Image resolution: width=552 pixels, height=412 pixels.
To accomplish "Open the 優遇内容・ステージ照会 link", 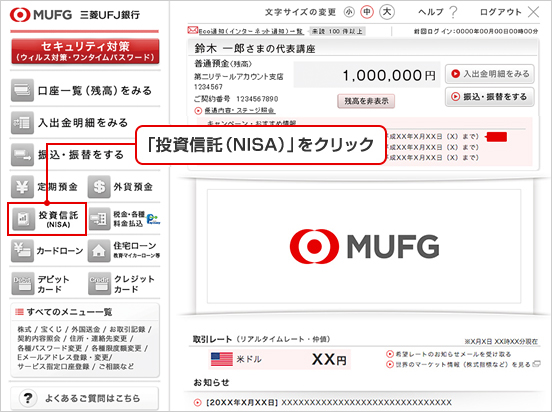I will pyautogui.click(x=240, y=111).
